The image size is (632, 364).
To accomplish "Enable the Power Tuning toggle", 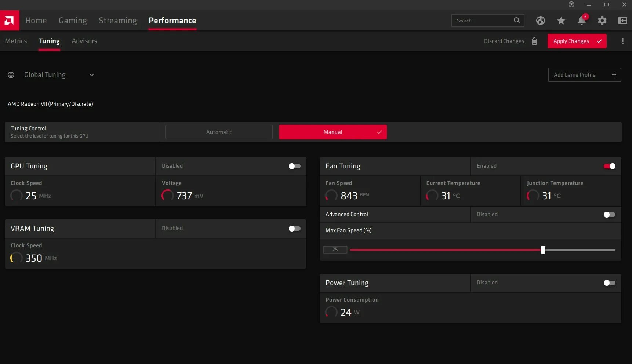I will coord(609,283).
